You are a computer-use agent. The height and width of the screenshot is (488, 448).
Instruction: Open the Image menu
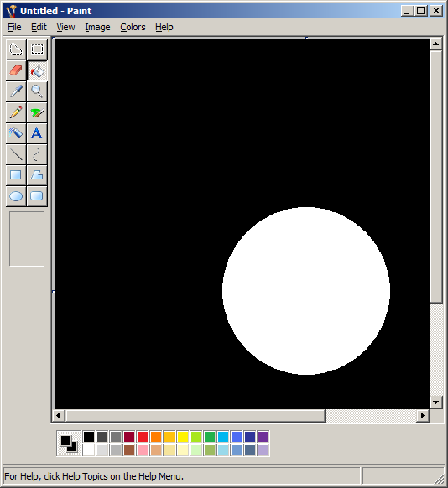[x=97, y=28]
